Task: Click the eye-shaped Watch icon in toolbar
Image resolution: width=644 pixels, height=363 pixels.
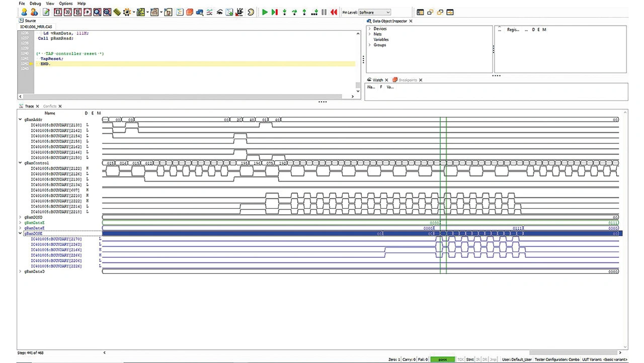Action: (x=220, y=12)
